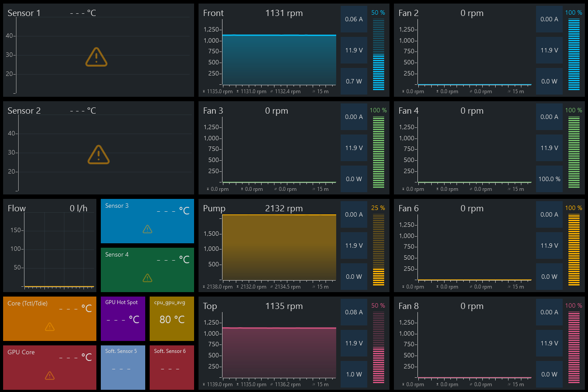Select the Soft. Sensor 5 tile

click(x=123, y=368)
